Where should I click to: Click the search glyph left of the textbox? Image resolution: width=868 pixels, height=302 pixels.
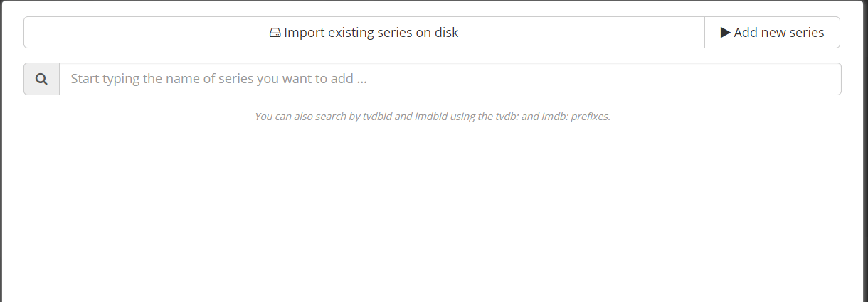coord(42,79)
